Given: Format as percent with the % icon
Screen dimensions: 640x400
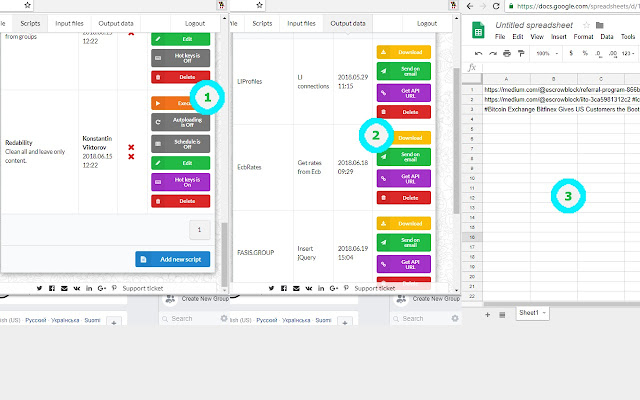Looking at the screenshot, I should (x=585, y=53).
